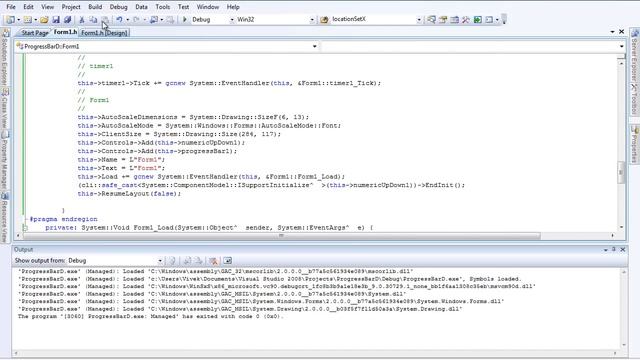Viewport: 640px width, 360px height.
Task: Open the Test menu
Action: tap(183, 7)
